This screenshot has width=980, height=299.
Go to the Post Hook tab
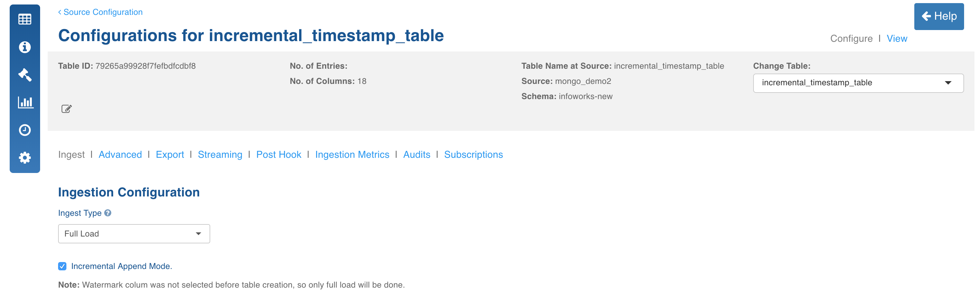(278, 155)
